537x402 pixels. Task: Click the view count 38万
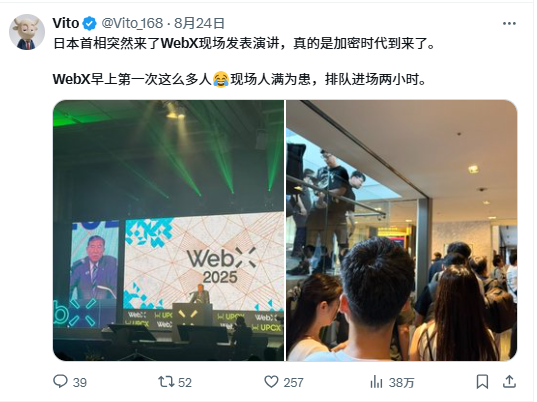[x=401, y=382]
